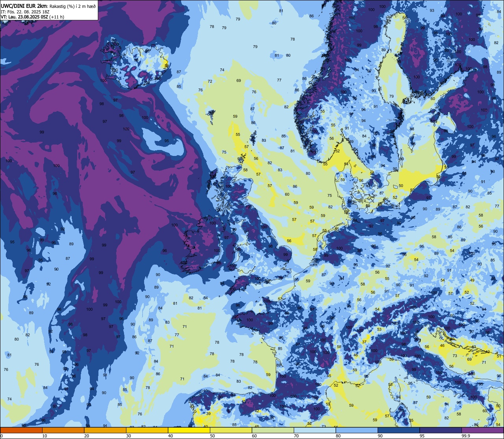
Task: Click the legend label '70'
Action: coord(296,436)
